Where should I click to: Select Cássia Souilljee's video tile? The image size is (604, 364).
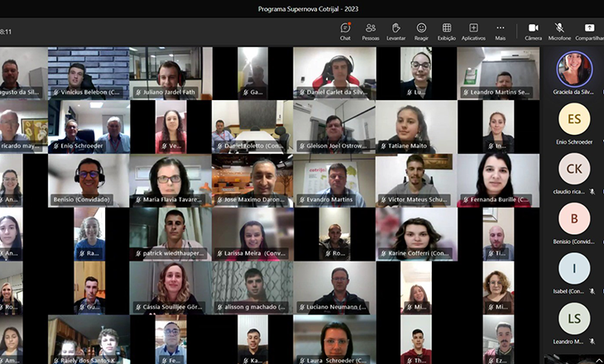pos(170,288)
